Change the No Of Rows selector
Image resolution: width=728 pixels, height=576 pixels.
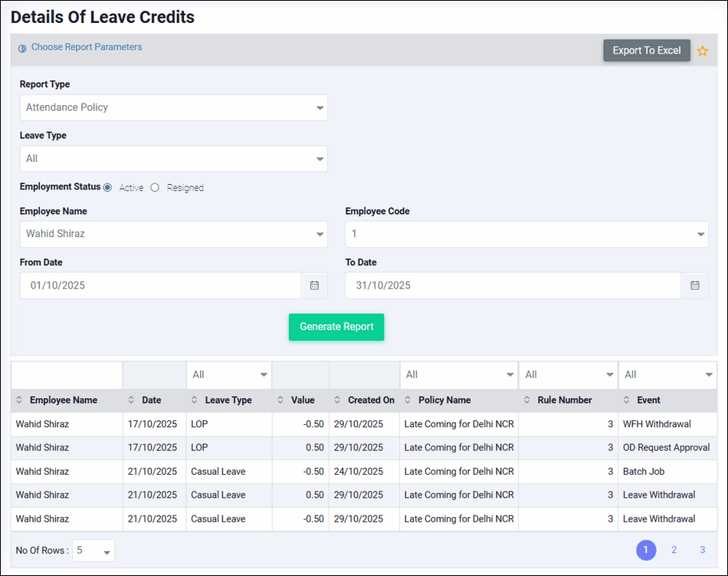pyautogui.click(x=93, y=550)
